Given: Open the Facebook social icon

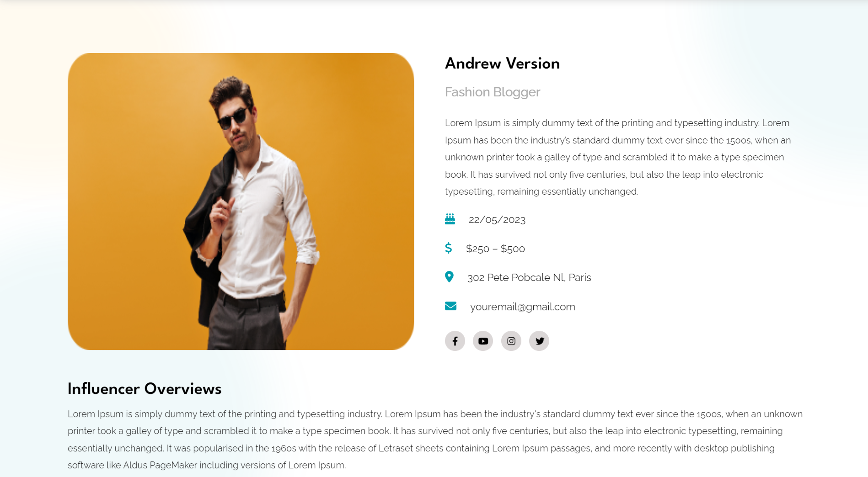Looking at the screenshot, I should click(455, 341).
